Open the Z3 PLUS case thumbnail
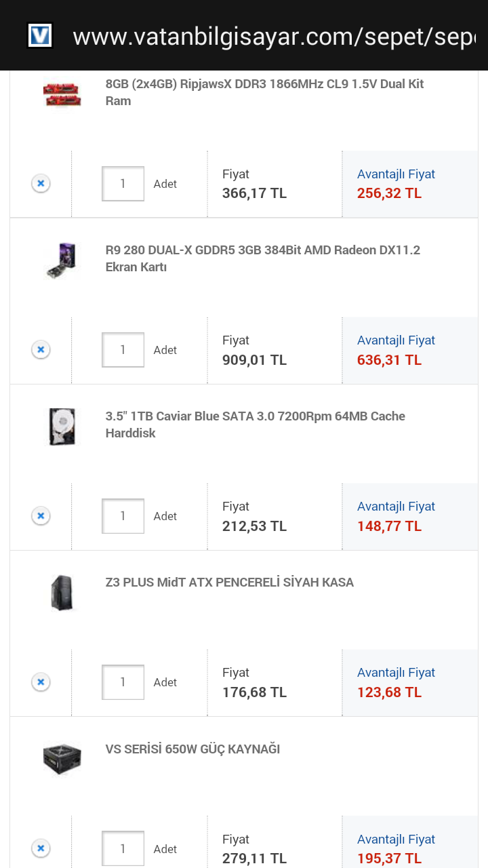This screenshot has width=488, height=868. tap(62, 592)
